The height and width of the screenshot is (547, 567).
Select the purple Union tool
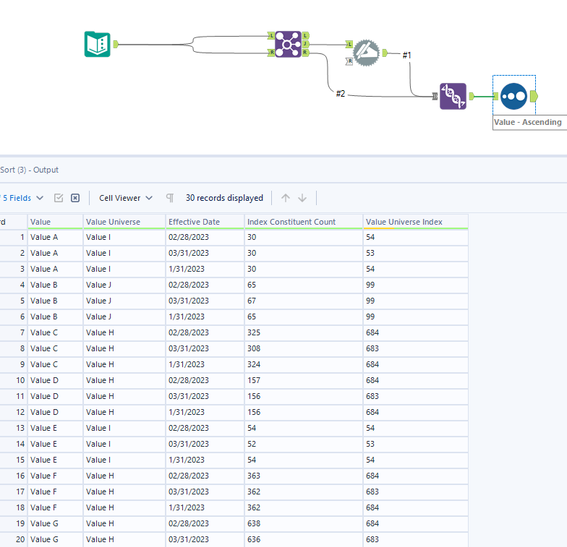pyautogui.click(x=453, y=96)
